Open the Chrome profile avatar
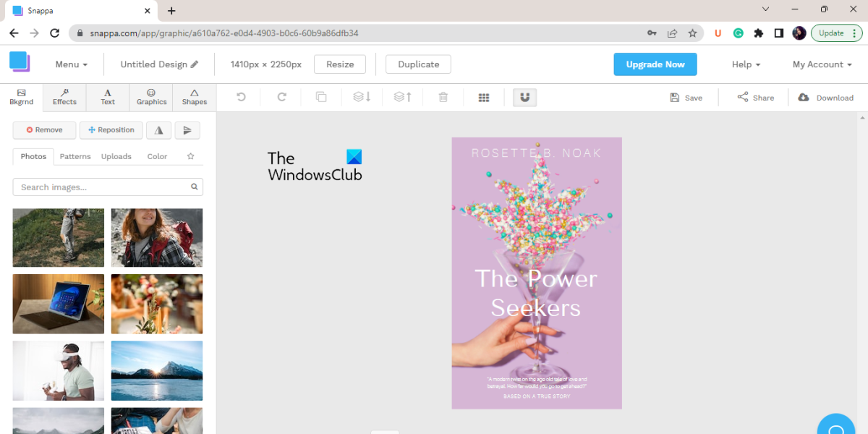Image resolution: width=868 pixels, height=434 pixels. pyautogui.click(x=799, y=33)
